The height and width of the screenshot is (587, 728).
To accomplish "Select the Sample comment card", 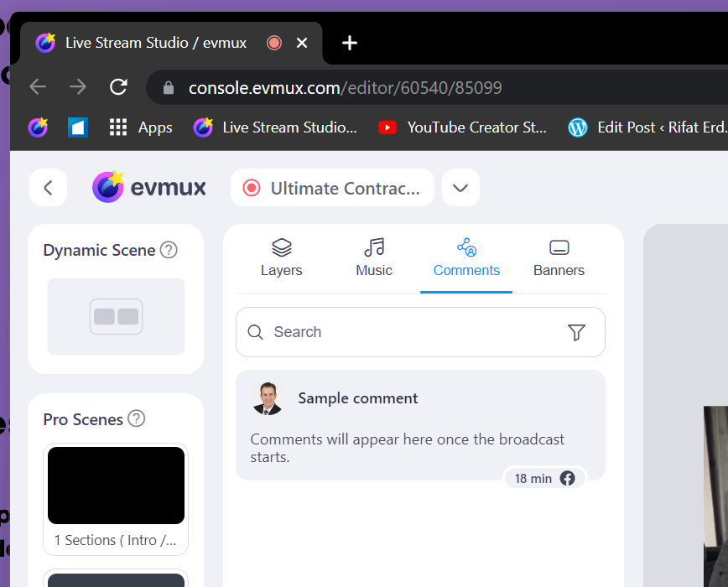I will pos(420,425).
